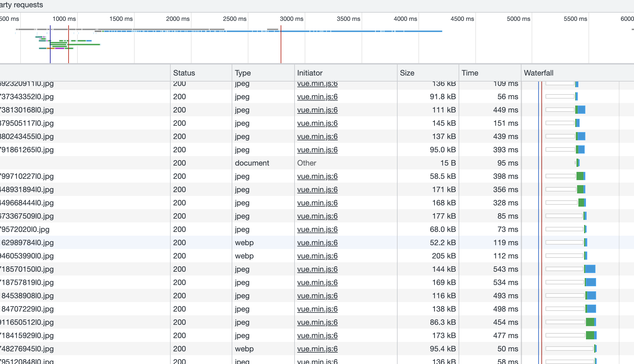634x364 pixels.
Task: Click the Waterfall column header
Action: tap(538, 73)
